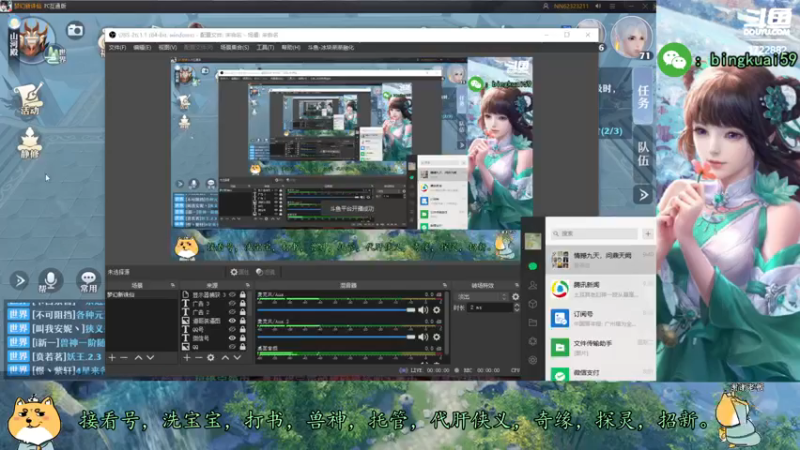This screenshot has height=450, width=800.
Task: Click the 属性 properties button
Action: [239, 272]
